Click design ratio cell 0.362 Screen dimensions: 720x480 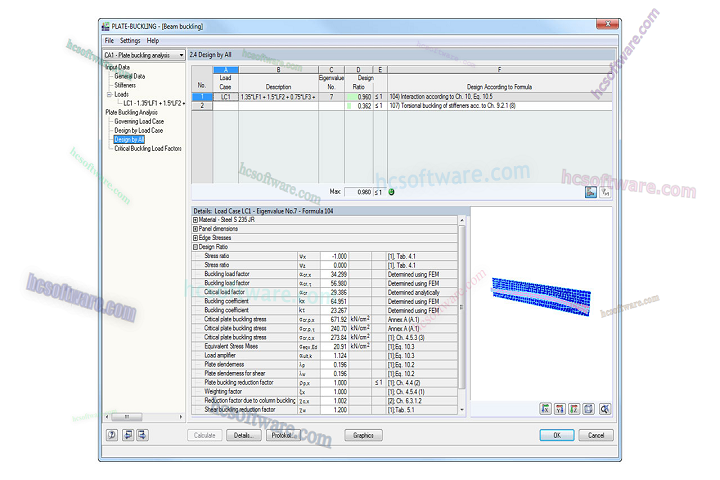(x=359, y=106)
